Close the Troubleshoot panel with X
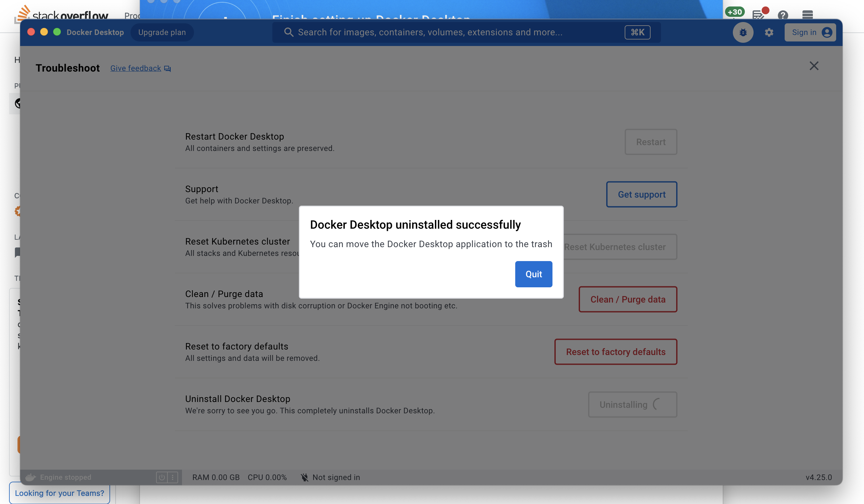Image resolution: width=864 pixels, height=504 pixels. point(813,66)
